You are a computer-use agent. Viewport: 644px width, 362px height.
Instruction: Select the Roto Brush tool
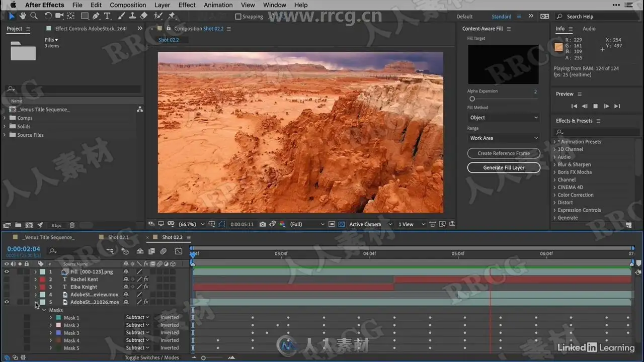coord(158,16)
